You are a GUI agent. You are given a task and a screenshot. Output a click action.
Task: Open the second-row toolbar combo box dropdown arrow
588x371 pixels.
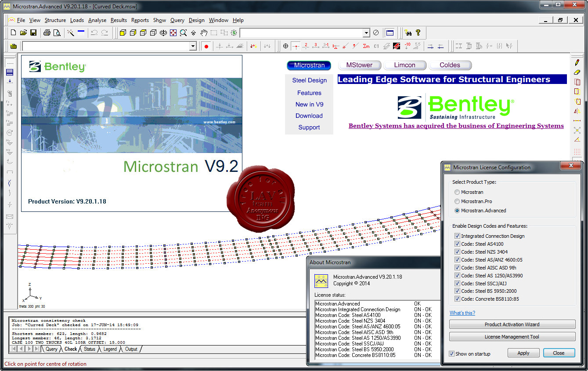coord(192,46)
